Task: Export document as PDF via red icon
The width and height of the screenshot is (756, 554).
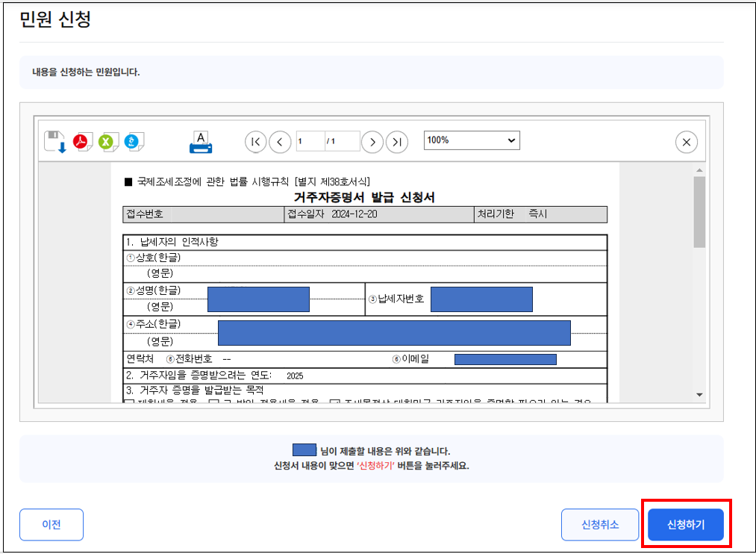Action: (82, 142)
